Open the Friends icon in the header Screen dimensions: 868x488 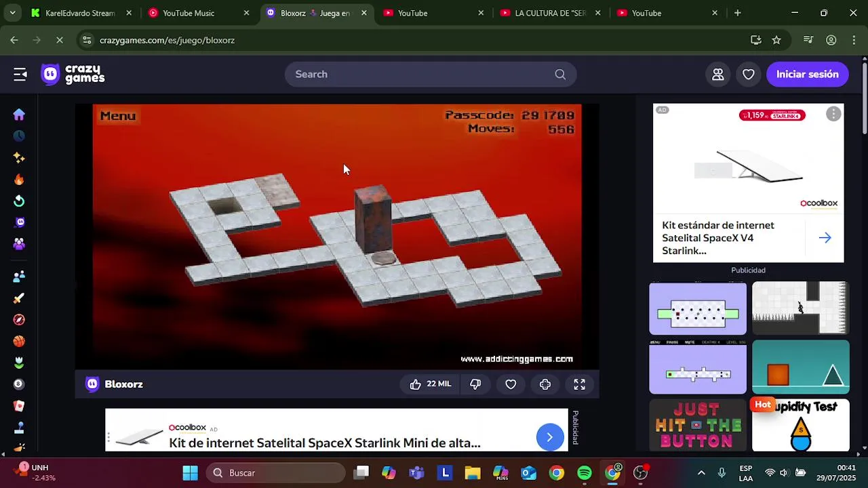[x=718, y=75]
